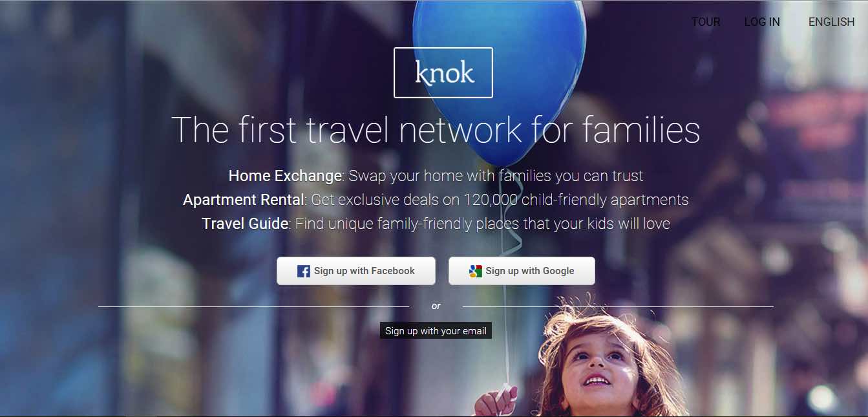Open the TOUR page
This screenshot has height=417, width=868.
[706, 22]
